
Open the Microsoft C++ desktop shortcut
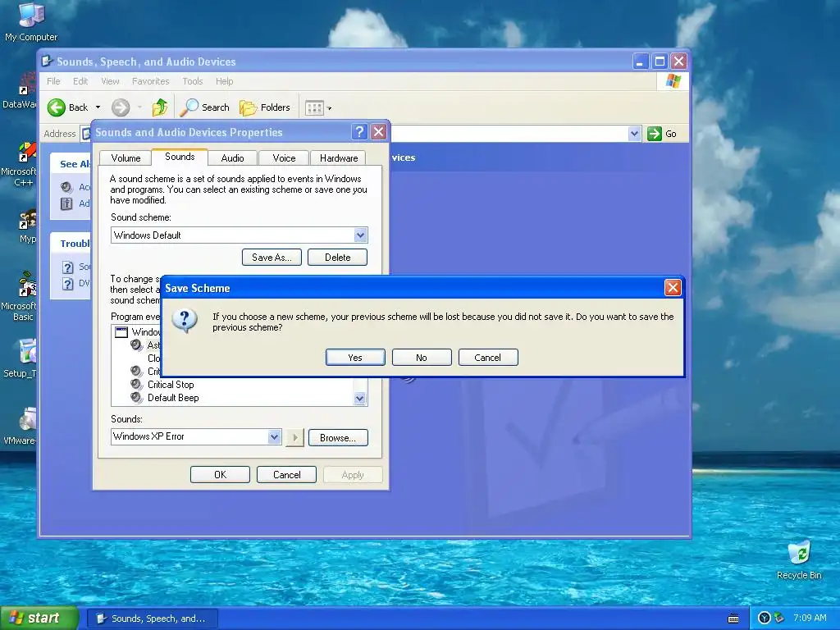coord(20,164)
